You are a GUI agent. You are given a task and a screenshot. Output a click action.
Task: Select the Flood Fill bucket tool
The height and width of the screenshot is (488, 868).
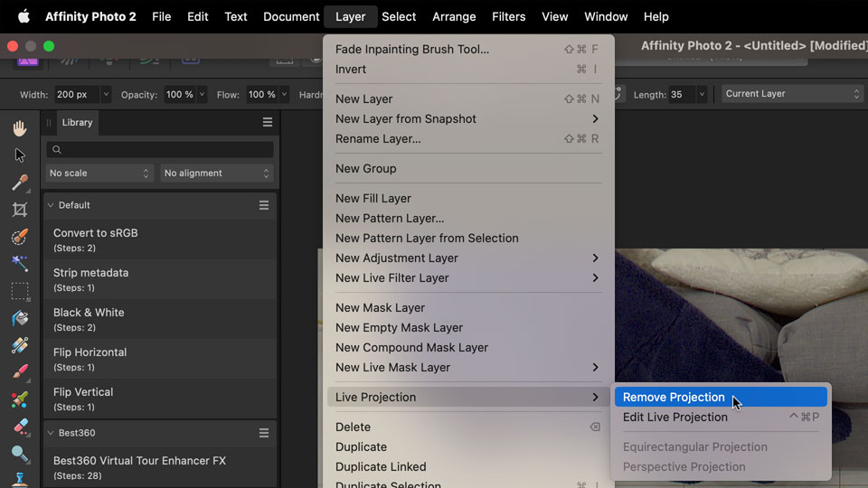[20, 318]
